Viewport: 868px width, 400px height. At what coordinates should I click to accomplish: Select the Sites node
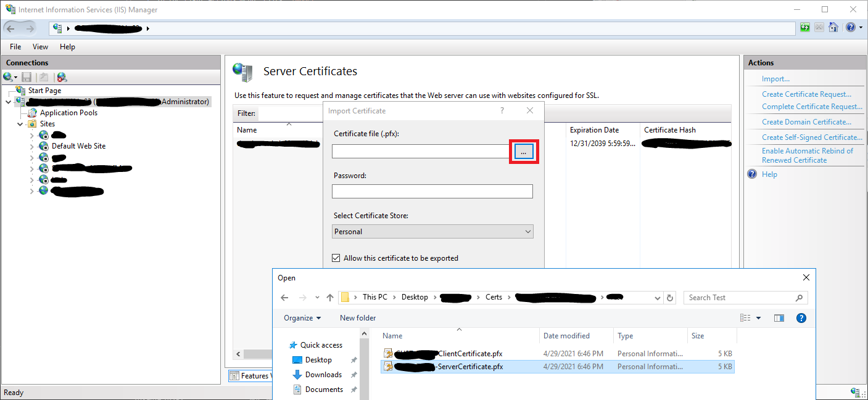pyautogui.click(x=48, y=124)
